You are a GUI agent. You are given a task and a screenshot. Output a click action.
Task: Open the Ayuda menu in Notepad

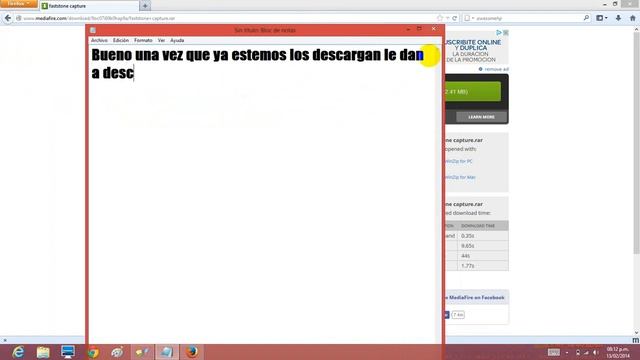click(177, 40)
